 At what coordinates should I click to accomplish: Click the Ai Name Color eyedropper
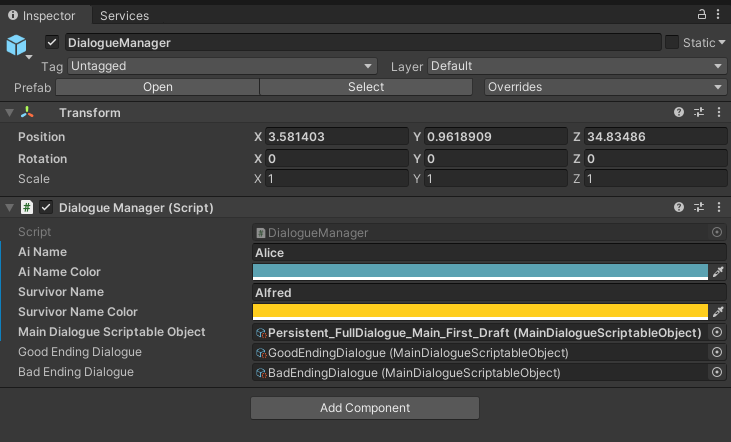(718, 271)
